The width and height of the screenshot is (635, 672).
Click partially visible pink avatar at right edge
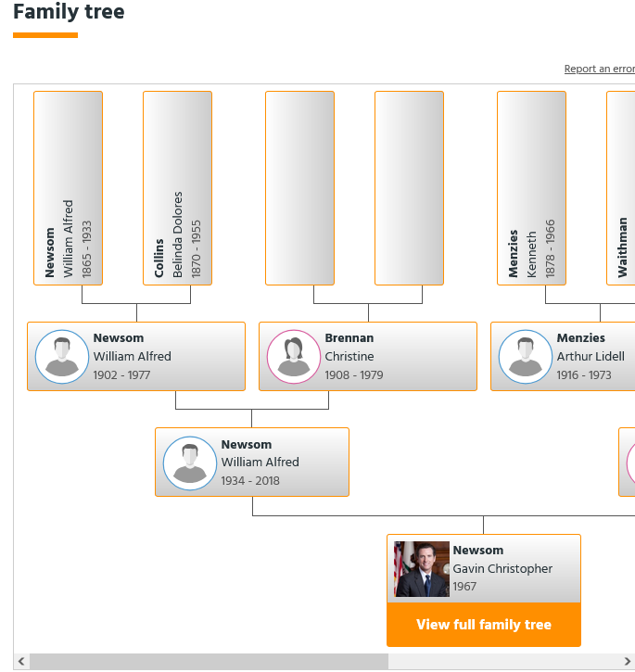click(629, 463)
